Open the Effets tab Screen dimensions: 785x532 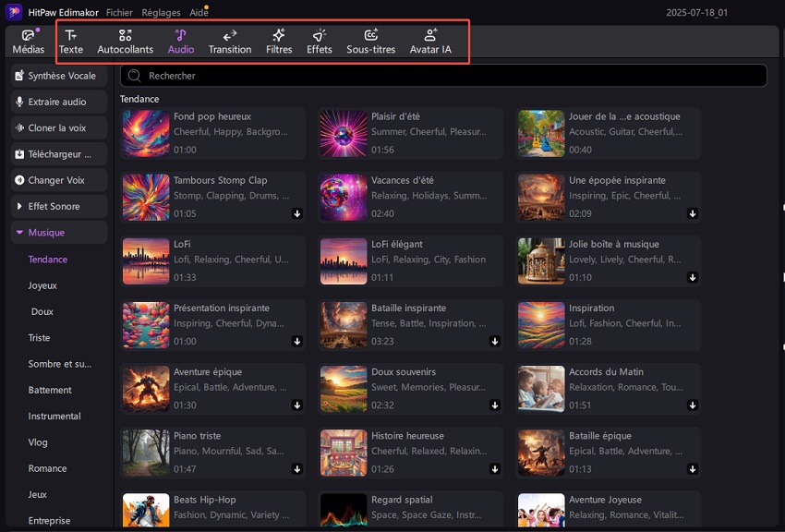(x=320, y=42)
